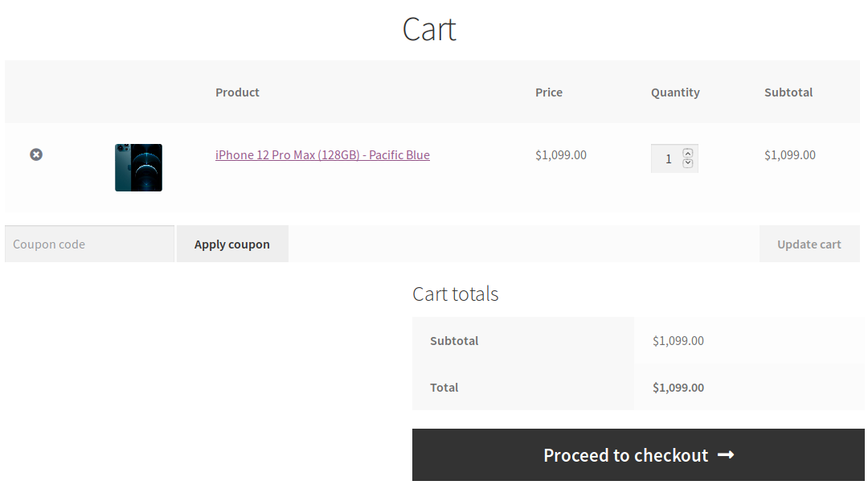Click the Apply coupon button

[232, 244]
